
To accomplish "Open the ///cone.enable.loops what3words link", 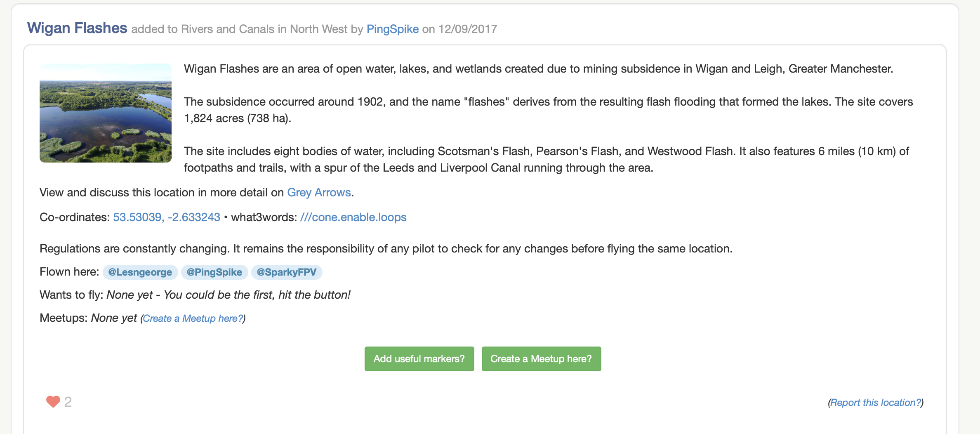I will click(353, 217).
